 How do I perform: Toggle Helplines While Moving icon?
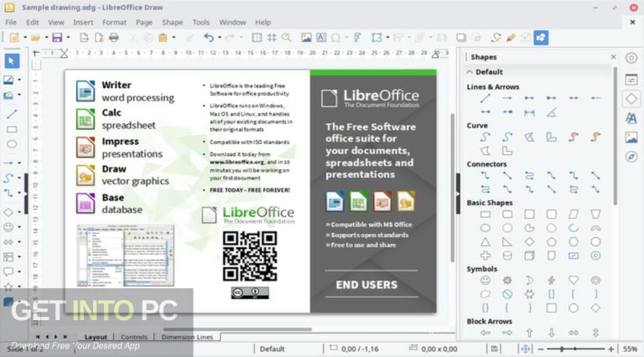coord(272,38)
